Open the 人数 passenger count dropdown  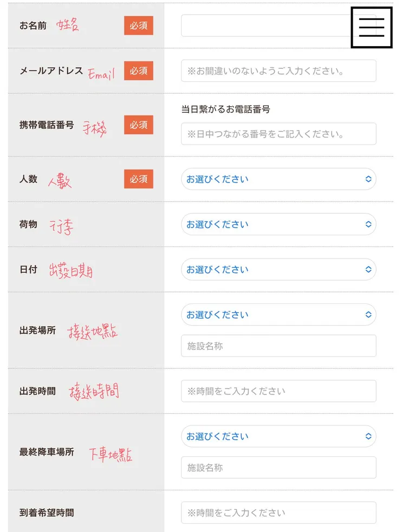279,179
